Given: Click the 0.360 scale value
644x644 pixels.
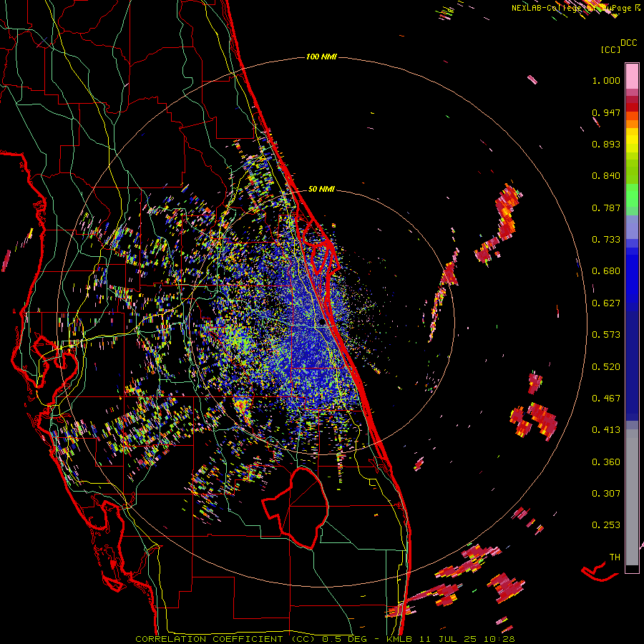Looking at the screenshot, I should click(606, 462).
